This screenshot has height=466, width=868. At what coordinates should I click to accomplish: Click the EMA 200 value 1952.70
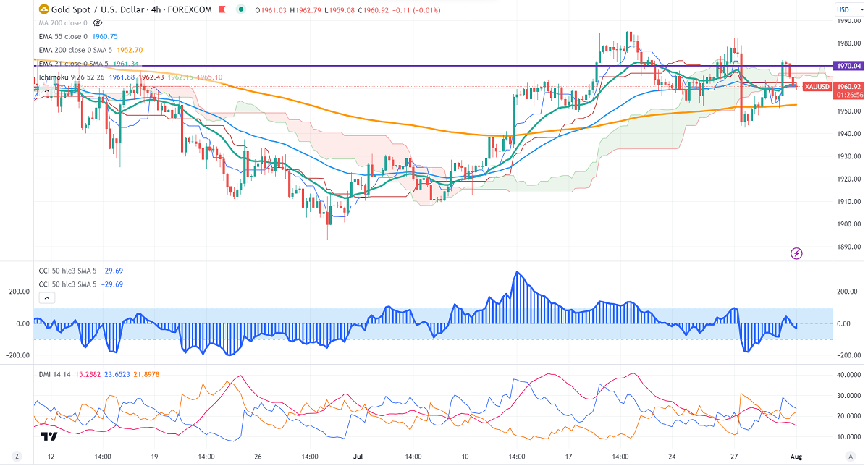130,50
